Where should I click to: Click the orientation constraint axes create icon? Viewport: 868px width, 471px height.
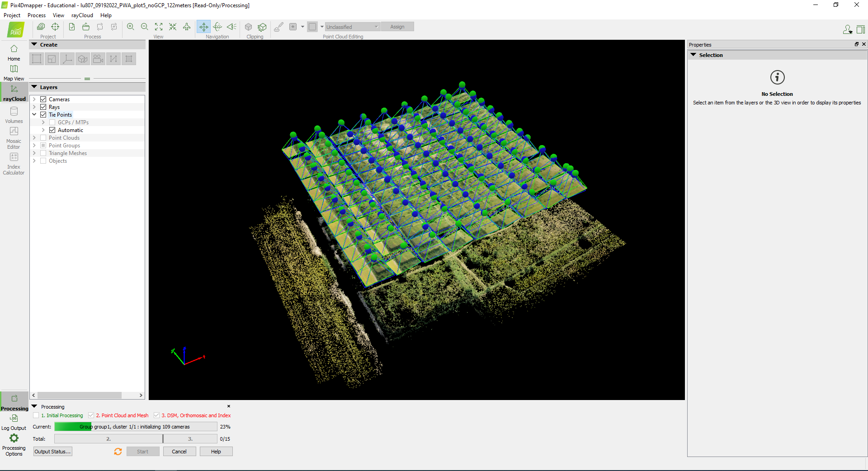pos(67,59)
